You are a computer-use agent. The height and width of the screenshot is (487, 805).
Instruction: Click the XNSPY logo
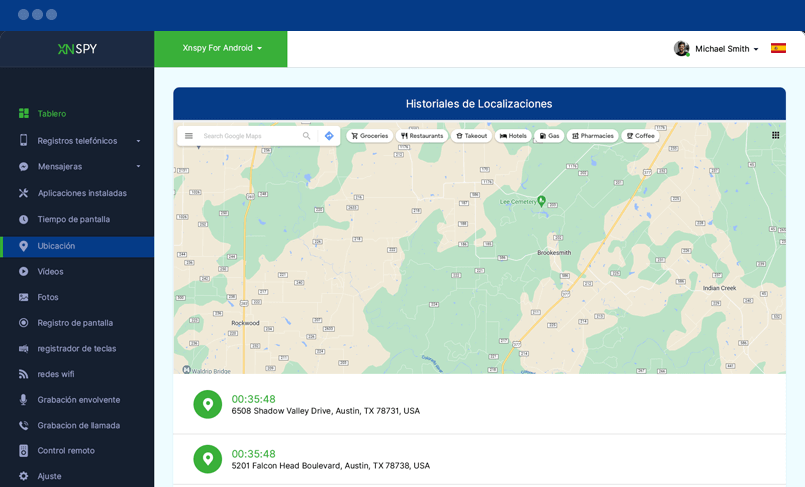[x=77, y=48]
